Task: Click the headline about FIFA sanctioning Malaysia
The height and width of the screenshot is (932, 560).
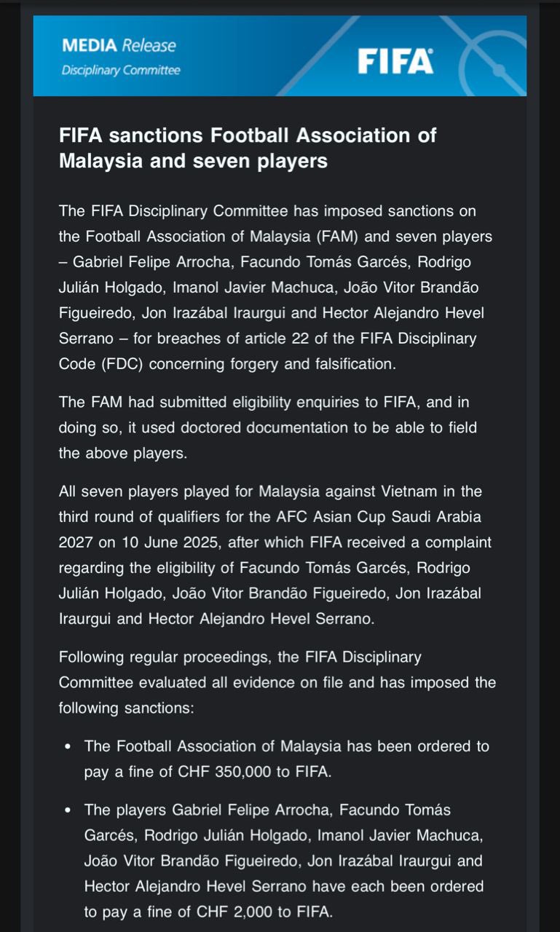Action: tap(248, 148)
